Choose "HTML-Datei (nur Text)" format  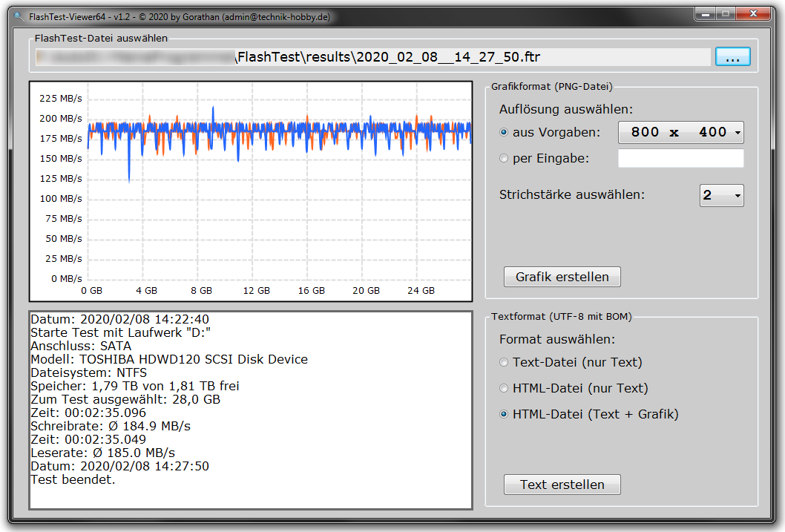pyautogui.click(x=505, y=388)
